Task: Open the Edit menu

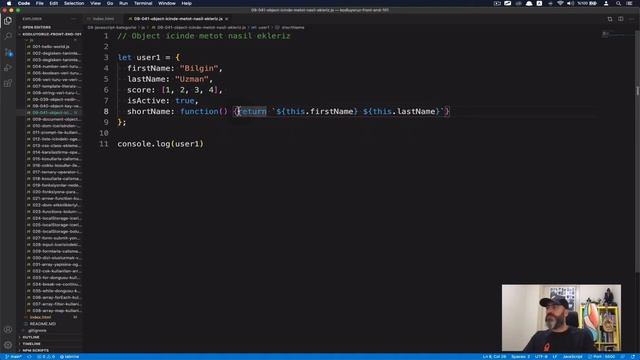Action: coord(53,3)
